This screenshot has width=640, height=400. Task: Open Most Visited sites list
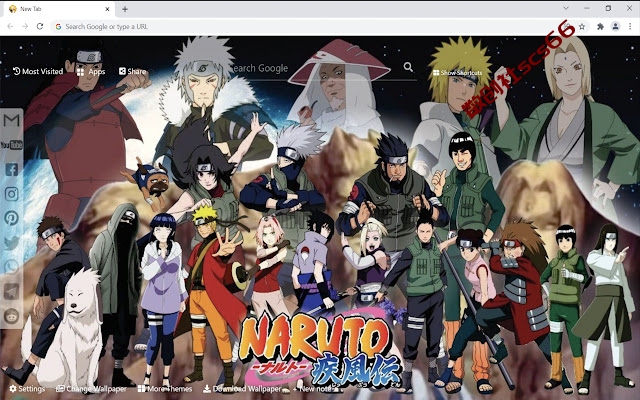(x=38, y=71)
